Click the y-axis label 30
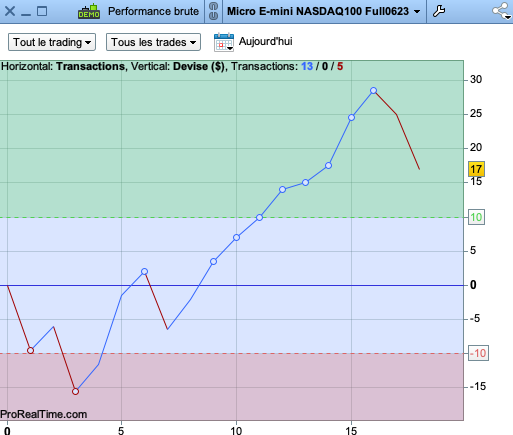The image size is (513, 435). coord(476,79)
